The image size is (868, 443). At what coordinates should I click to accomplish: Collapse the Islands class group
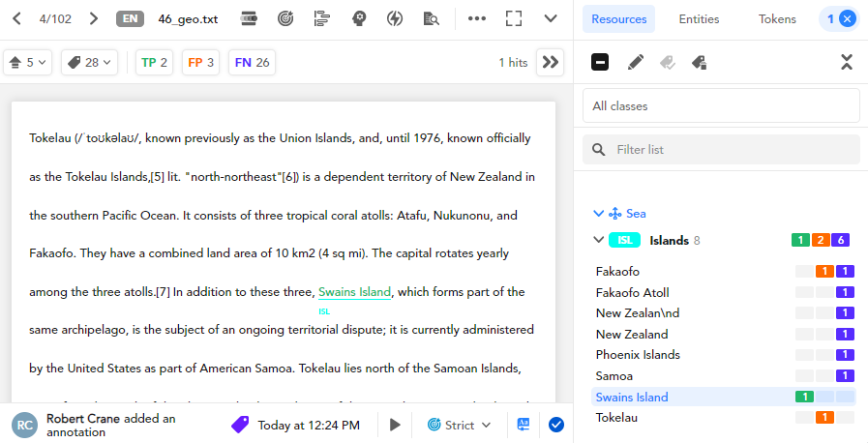click(598, 240)
